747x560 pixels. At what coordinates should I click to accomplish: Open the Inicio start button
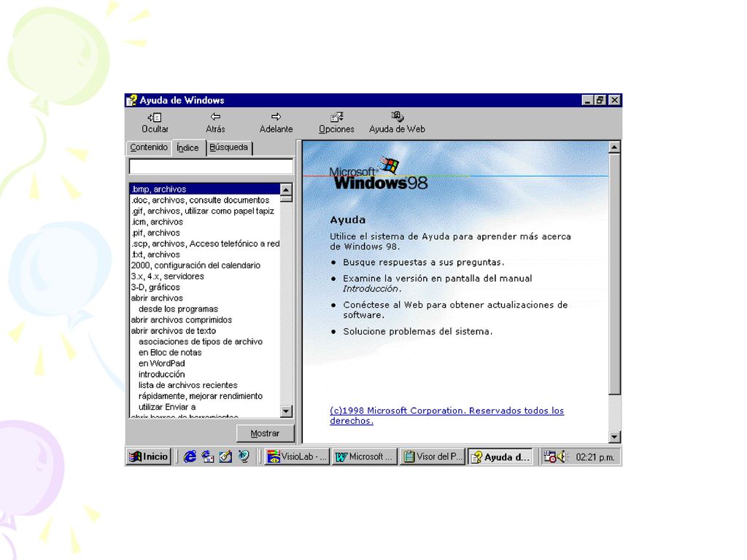pyautogui.click(x=149, y=456)
